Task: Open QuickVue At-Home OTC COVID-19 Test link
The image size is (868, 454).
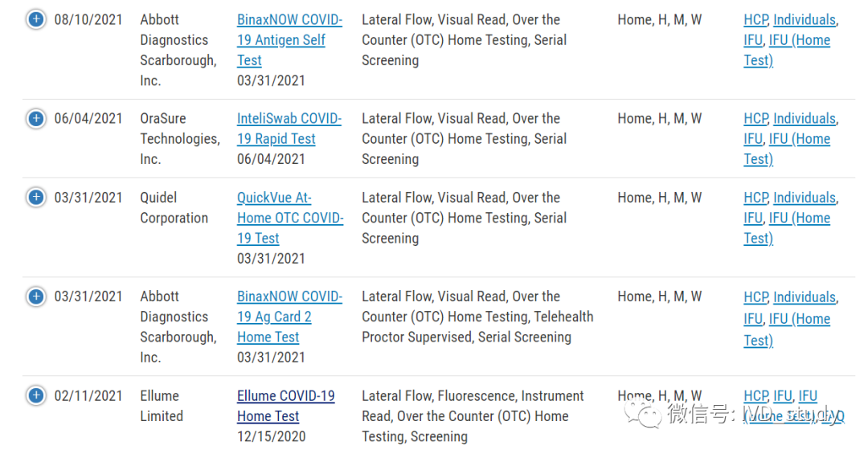Action: click(x=289, y=218)
